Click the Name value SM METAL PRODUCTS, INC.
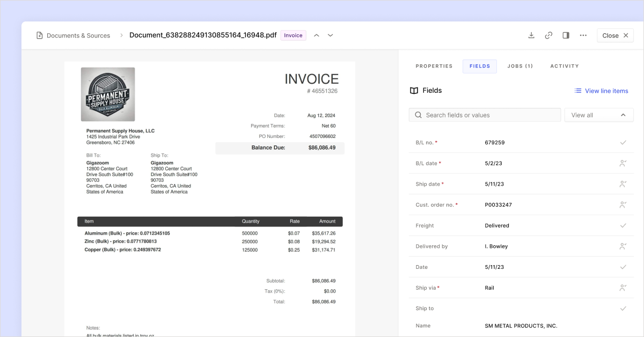644x337 pixels. [521, 326]
